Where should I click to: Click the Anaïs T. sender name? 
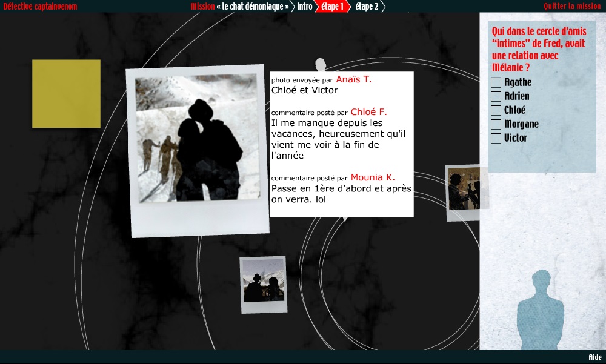353,80
